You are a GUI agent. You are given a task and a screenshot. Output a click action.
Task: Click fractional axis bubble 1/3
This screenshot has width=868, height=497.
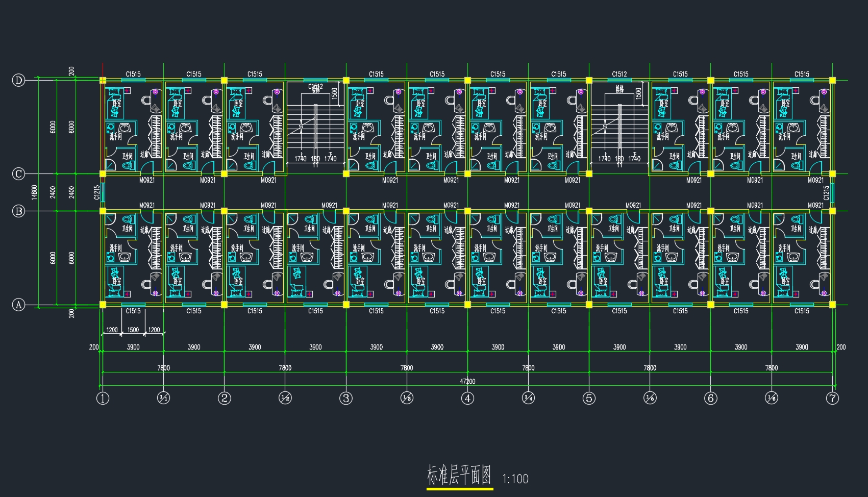407,399
